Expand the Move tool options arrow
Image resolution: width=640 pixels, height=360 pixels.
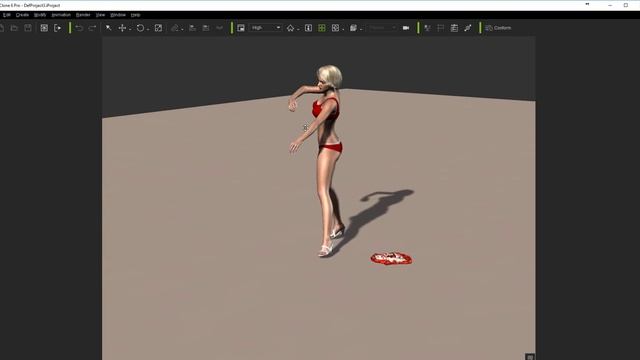[x=130, y=29]
